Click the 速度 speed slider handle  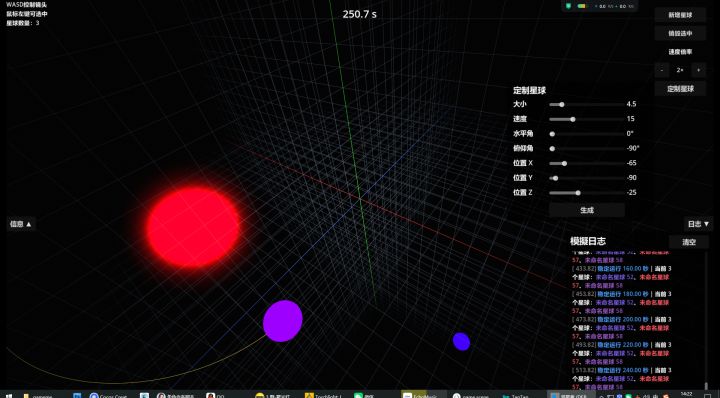tap(573, 119)
